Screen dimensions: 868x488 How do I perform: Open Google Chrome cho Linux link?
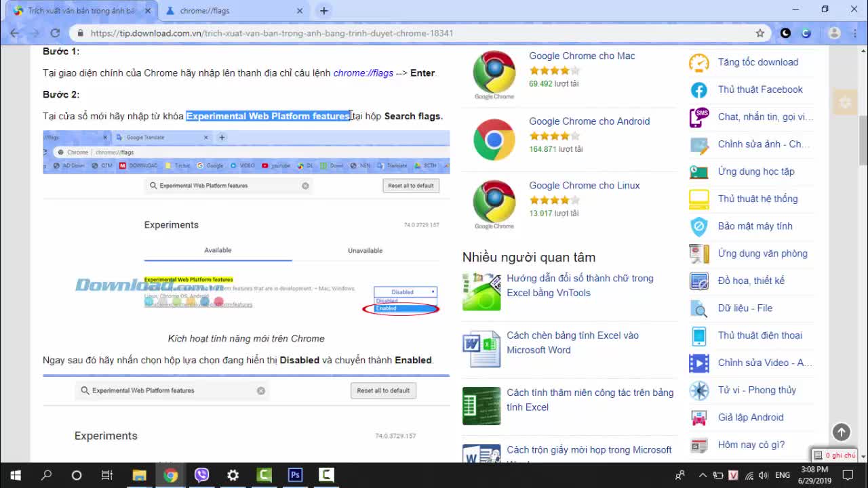(x=585, y=185)
